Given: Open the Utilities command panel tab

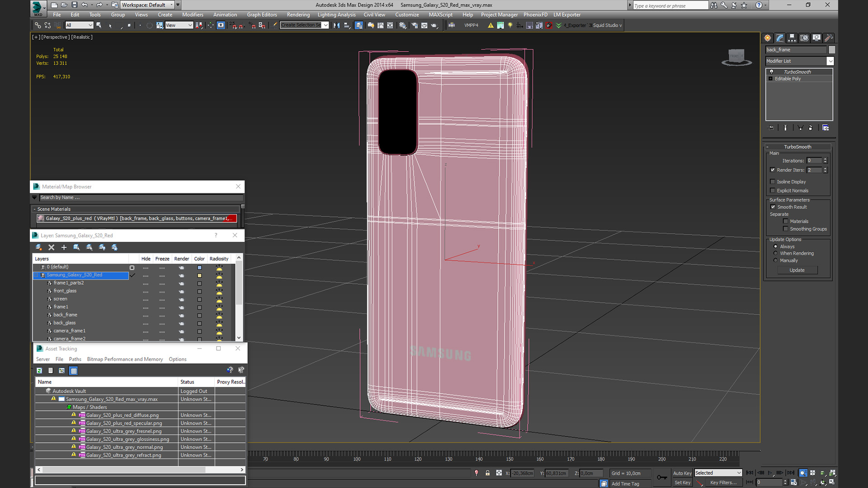Looking at the screenshot, I should pos(829,38).
